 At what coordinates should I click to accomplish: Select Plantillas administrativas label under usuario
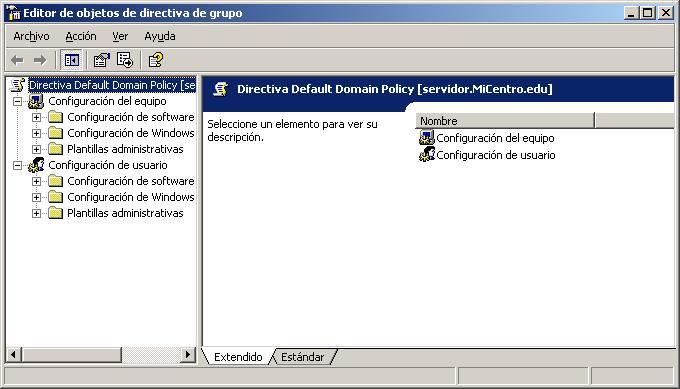pyautogui.click(x=125, y=213)
